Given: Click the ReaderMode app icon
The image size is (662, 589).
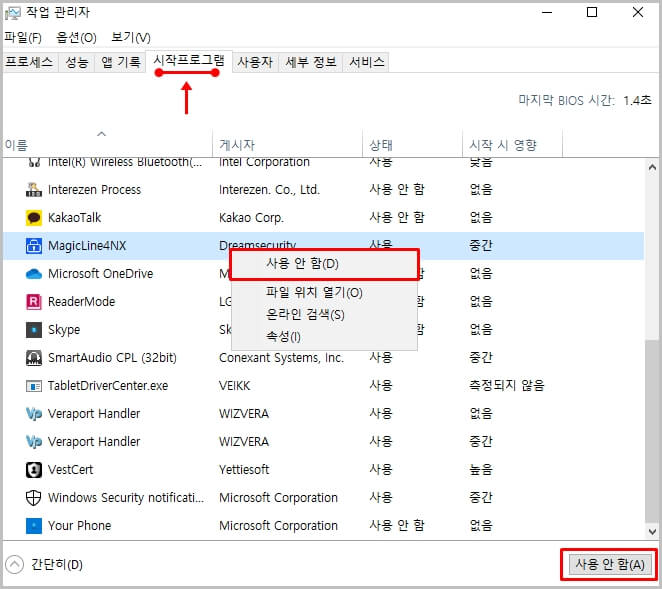Looking at the screenshot, I should click(x=34, y=302).
